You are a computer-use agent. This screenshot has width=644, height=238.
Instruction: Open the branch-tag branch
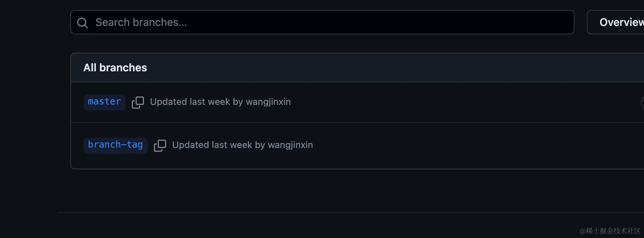tap(115, 145)
